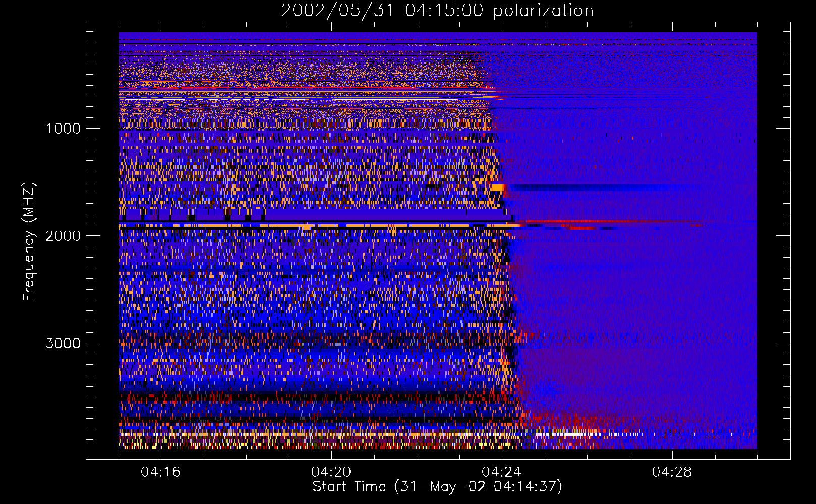Click the plot title '2002/05/31 04:15:00 polarization'
The height and width of the screenshot is (504, 816).
click(437, 11)
